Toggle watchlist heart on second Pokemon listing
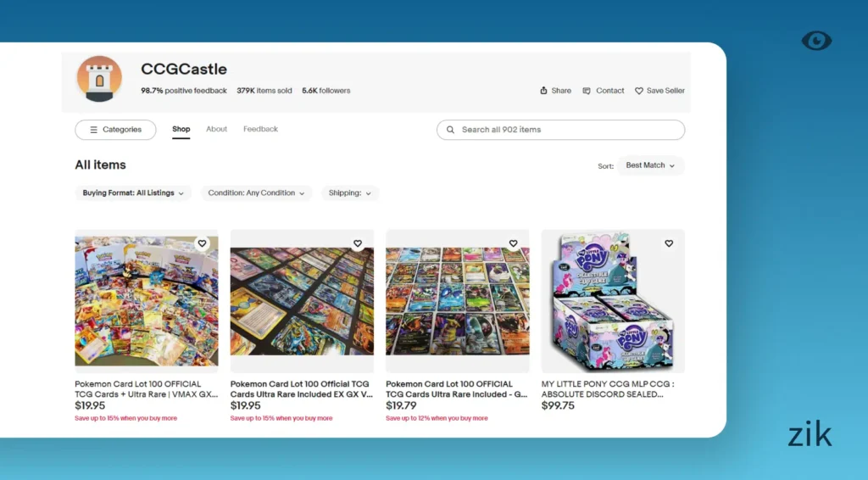Viewport: 868px width, 480px height. [x=358, y=243]
